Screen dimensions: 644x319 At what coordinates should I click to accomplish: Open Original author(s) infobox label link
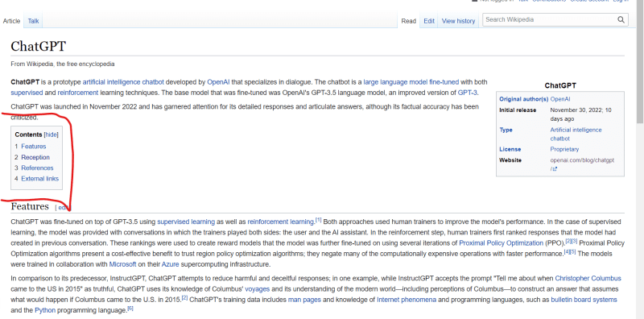tap(524, 99)
